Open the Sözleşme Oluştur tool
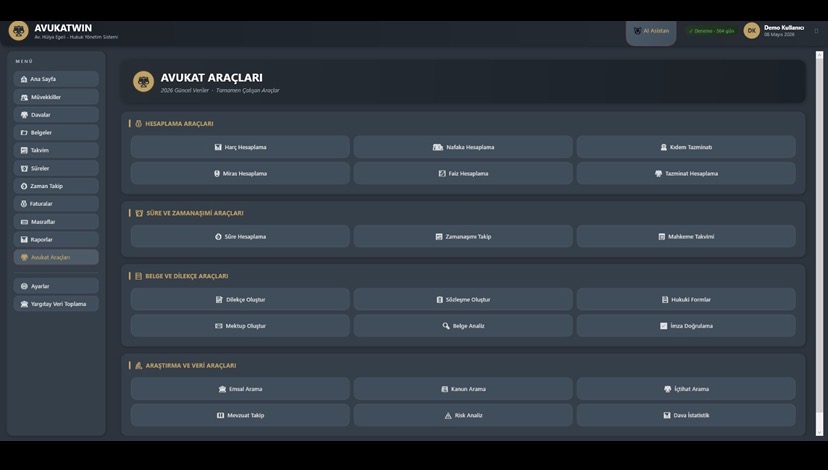828x470 pixels. 463,299
